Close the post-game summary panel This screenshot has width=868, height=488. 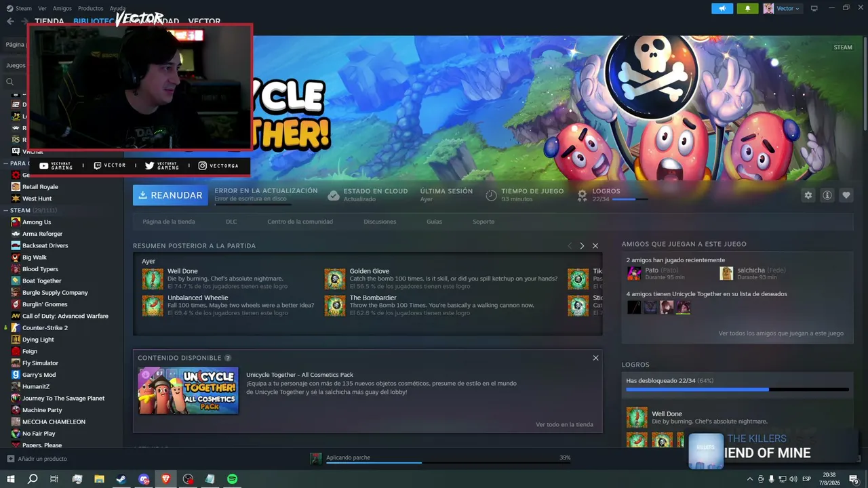[x=595, y=246]
